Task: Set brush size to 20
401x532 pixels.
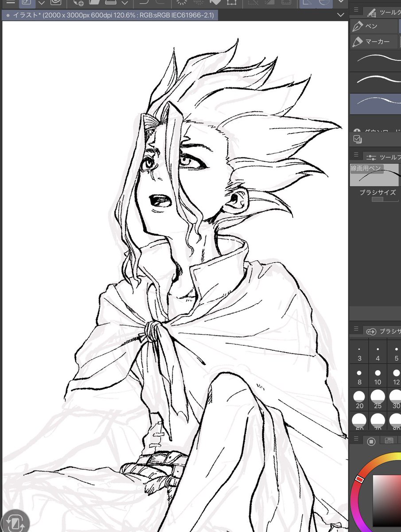Action: tap(359, 400)
